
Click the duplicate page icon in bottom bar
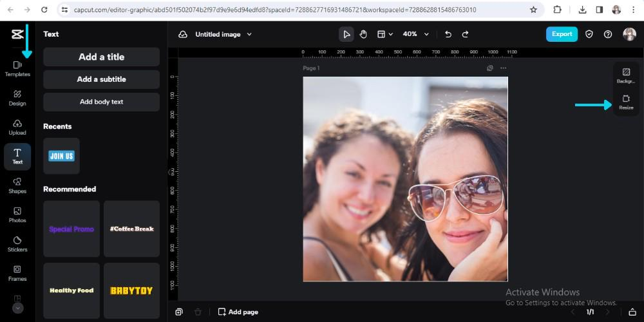coord(178,312)
